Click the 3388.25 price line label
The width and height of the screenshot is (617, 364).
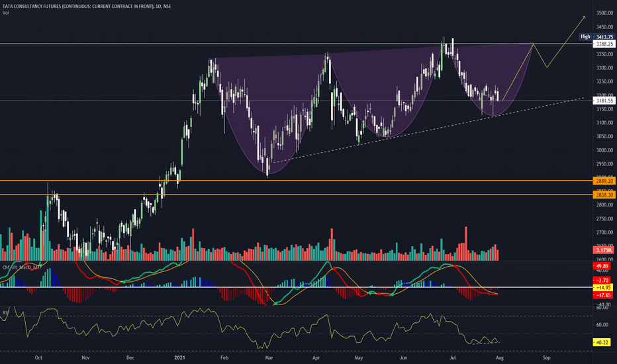click(604, 44)
